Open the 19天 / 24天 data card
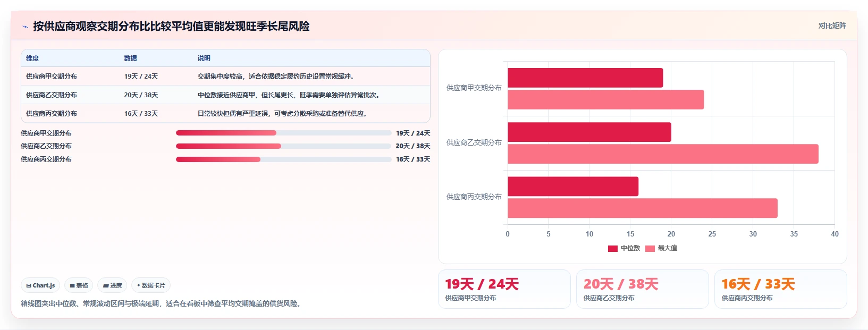 [x=504, y=289]
